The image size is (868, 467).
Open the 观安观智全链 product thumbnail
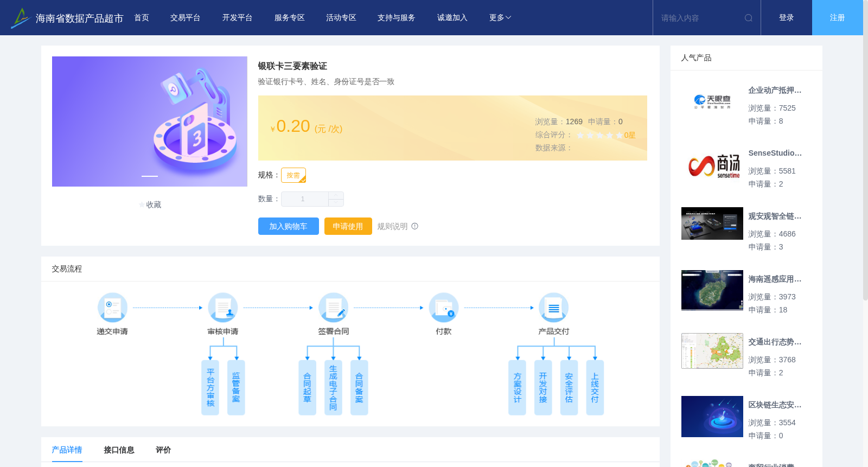pyautogui.click(x=712, y=223)
